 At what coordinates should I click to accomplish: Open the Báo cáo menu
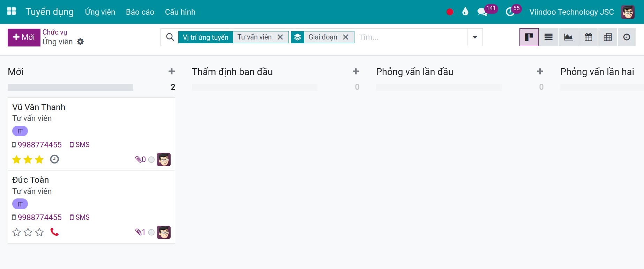[140, 12]
